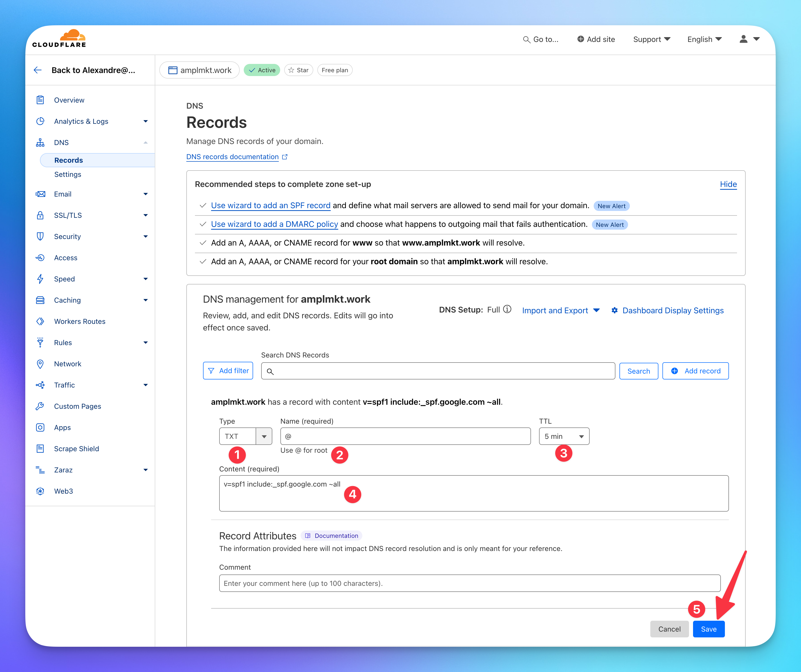The image size is (801, 672).
Task: Click the Scrape Shield sidebar icon
Action: [x=40, y=449]
